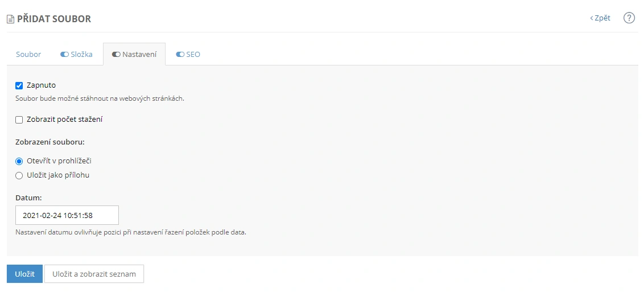Open the Složka tab by its text label

[x=81, y=55]
